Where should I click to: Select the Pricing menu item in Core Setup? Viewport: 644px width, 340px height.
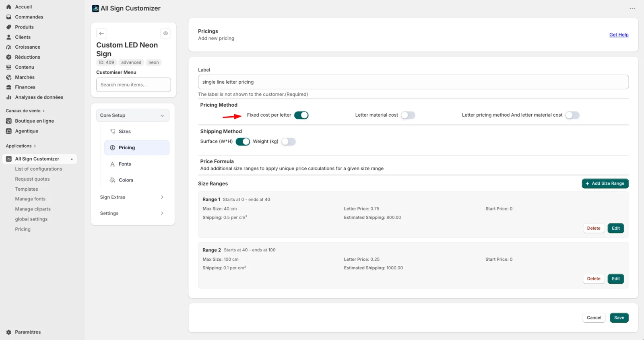point(137,148)
